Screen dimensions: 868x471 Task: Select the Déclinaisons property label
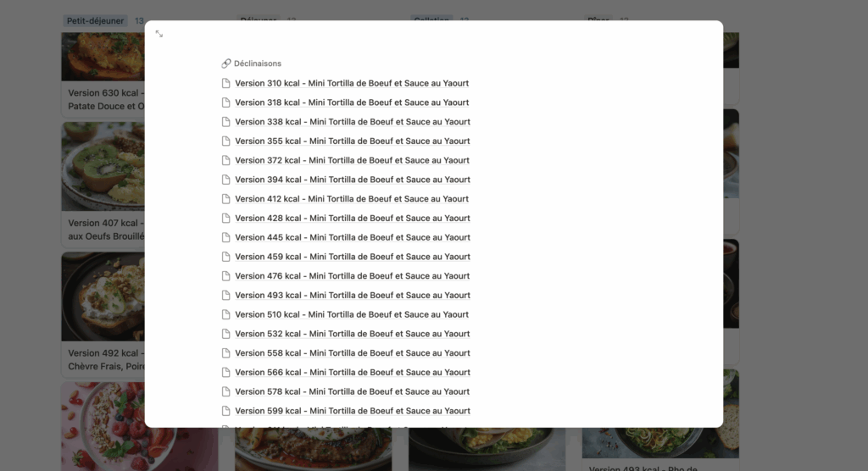pyautogui.click(x=258, y=64)
